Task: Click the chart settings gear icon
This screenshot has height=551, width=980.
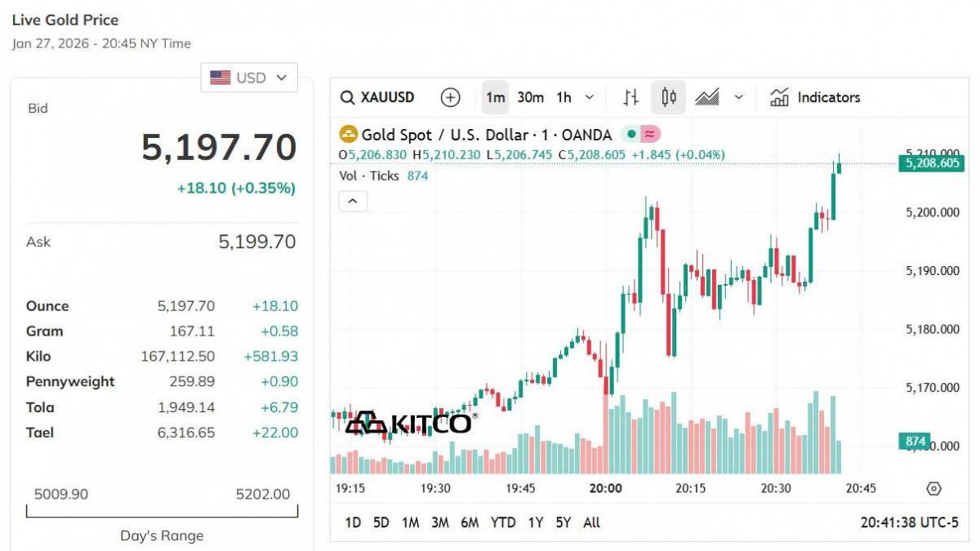Action: [934, 488]
